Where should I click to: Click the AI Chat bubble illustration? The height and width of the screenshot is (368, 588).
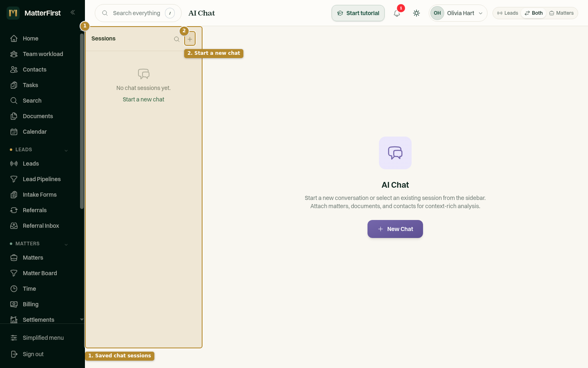point(395,153)
